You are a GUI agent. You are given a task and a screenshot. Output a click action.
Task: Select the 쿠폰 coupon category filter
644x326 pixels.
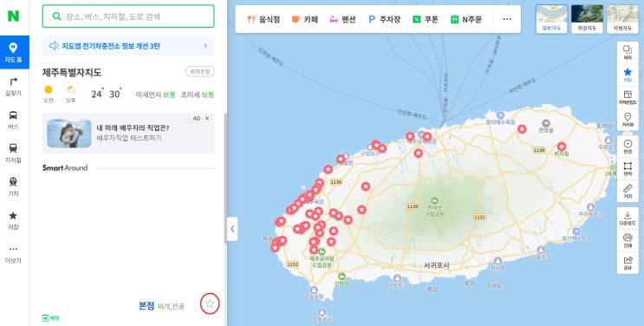pos(425,19)
